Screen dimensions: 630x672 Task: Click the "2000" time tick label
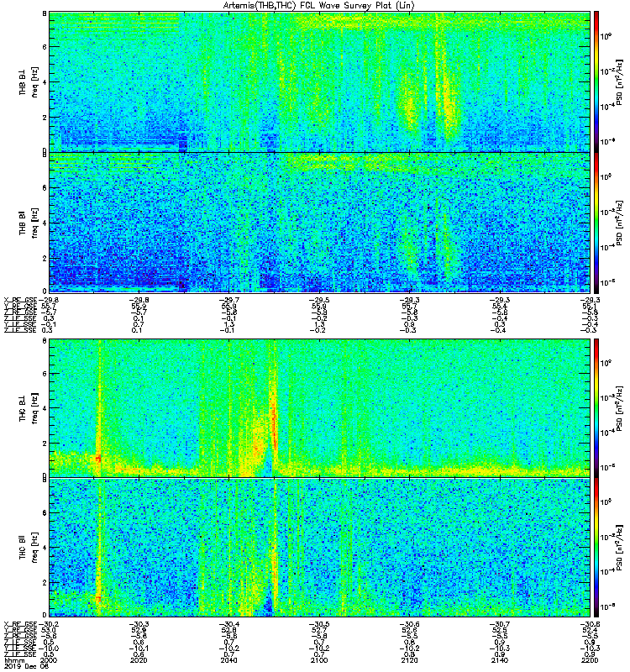[48, 660]
